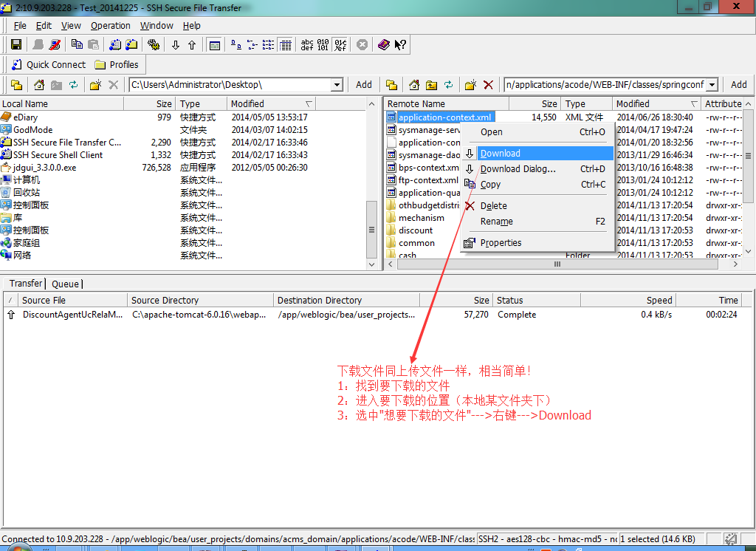Choose Copy in the context menu
The width and height of the screenshot is (756, 551).
coord(537,185)
